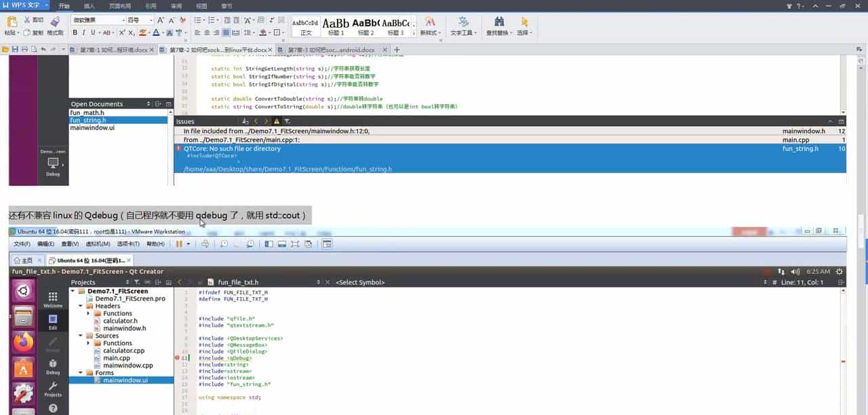Open a new document with the + tab button

point(397,50)
